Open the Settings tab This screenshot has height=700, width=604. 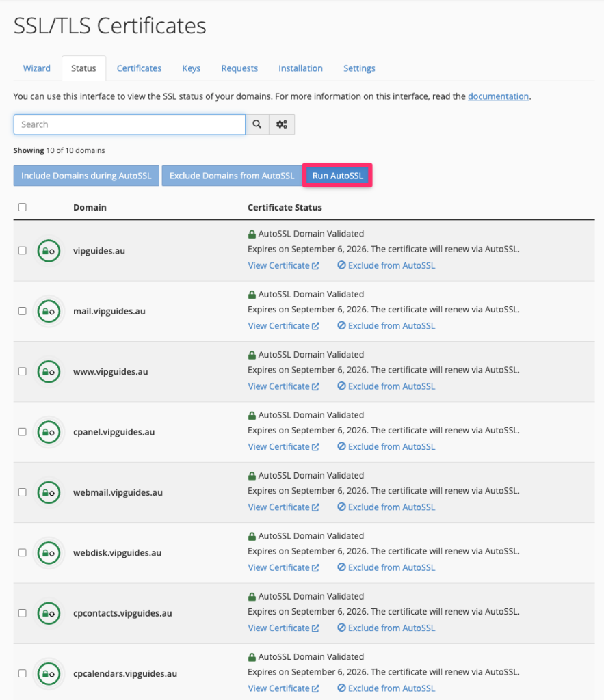359,68
